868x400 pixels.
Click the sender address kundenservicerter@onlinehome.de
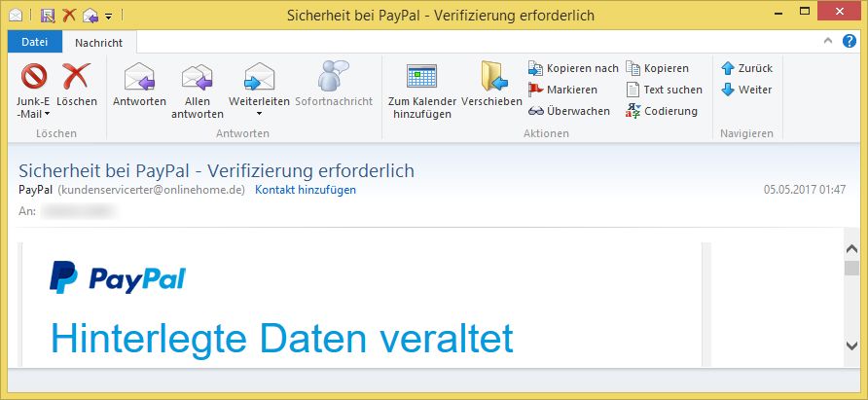tap(151, 190)
